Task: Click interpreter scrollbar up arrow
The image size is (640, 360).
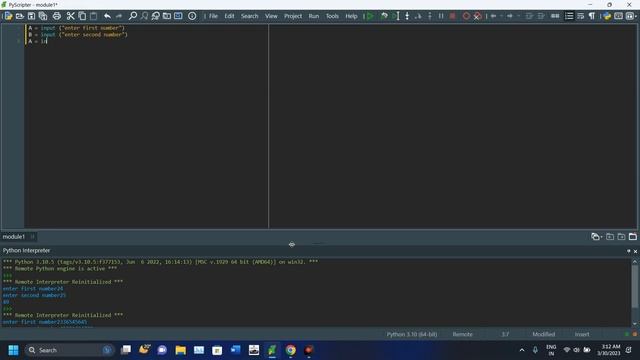Action: [x=635, y=262]
